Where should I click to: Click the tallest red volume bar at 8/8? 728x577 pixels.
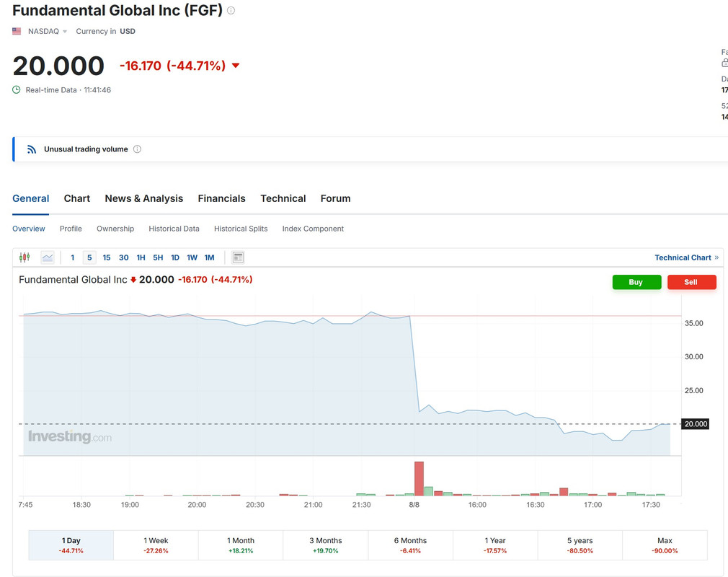[x=419, y=478]
